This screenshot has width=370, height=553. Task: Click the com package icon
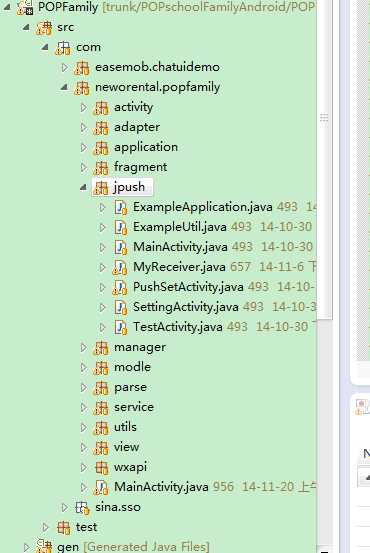click(63, 48)
